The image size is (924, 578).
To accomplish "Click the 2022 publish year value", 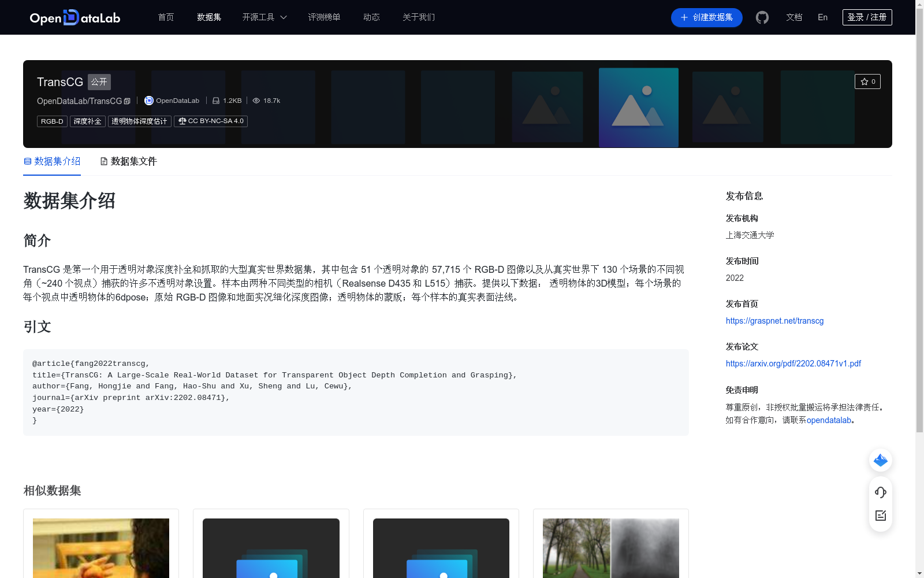I will [735, 278].
